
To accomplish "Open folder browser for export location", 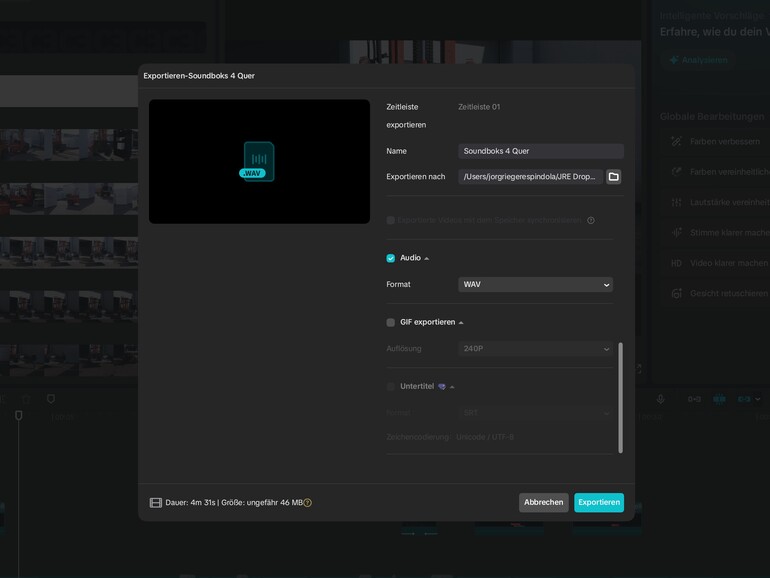I will point(613,177).
